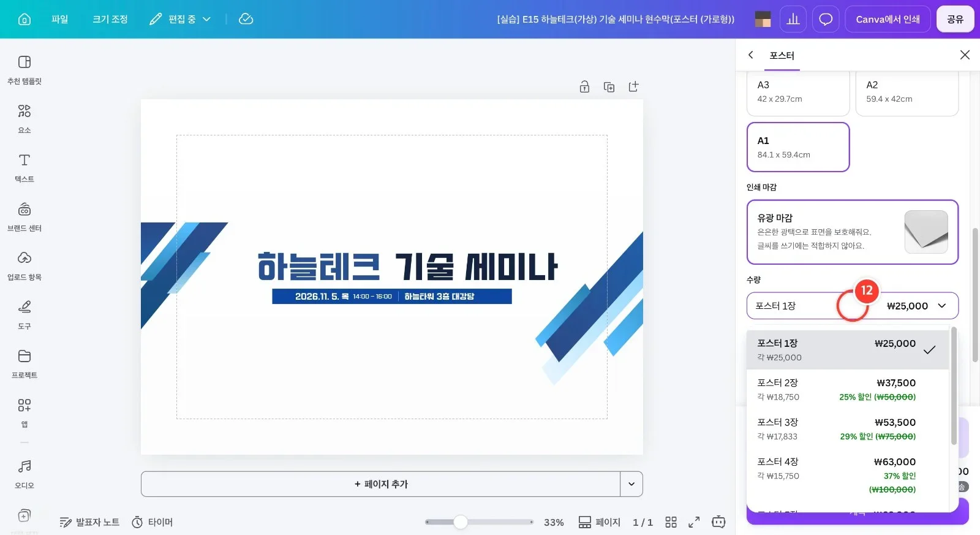Select the A1 84.1 x 59.4cm size
980x535 pixels.
tap(798, 147)
